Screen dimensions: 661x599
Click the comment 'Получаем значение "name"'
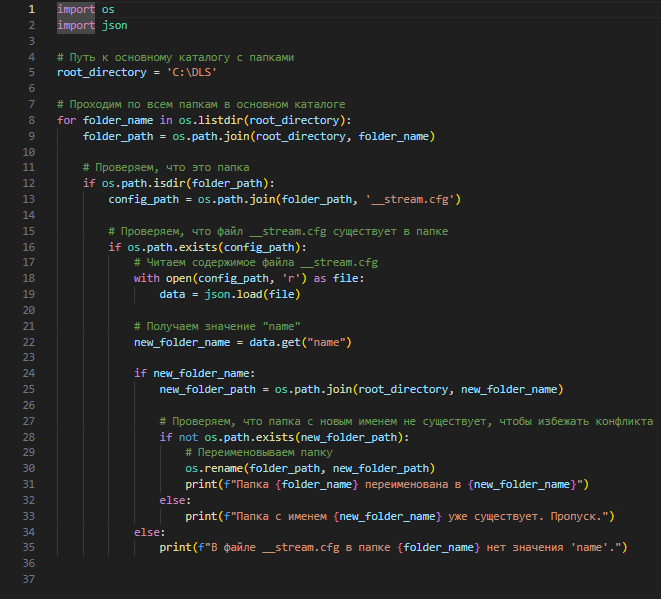click(217, 327)
